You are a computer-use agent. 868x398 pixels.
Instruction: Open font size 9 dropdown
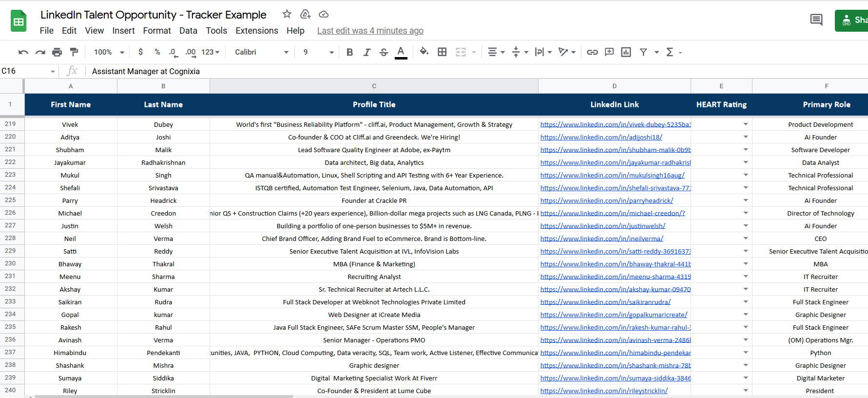click(x=318, y=52)
